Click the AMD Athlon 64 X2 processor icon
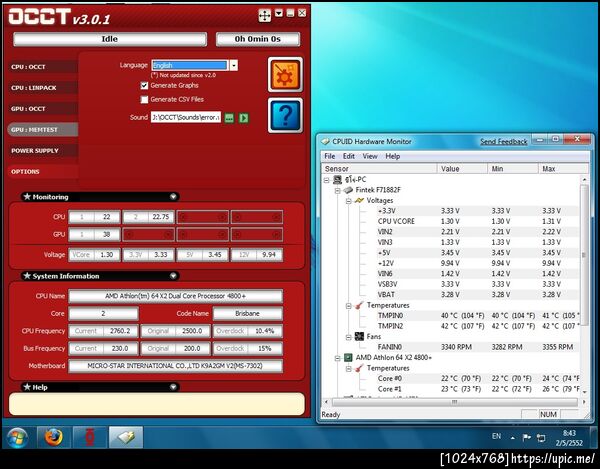This screenshot has width=600, height=469. (x=348, y=357)
